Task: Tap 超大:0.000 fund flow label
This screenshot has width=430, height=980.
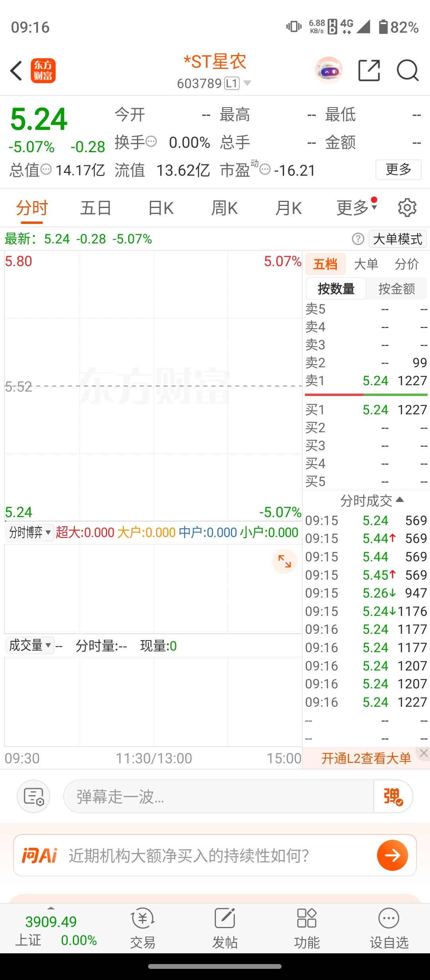Action: tap(85, 532)
